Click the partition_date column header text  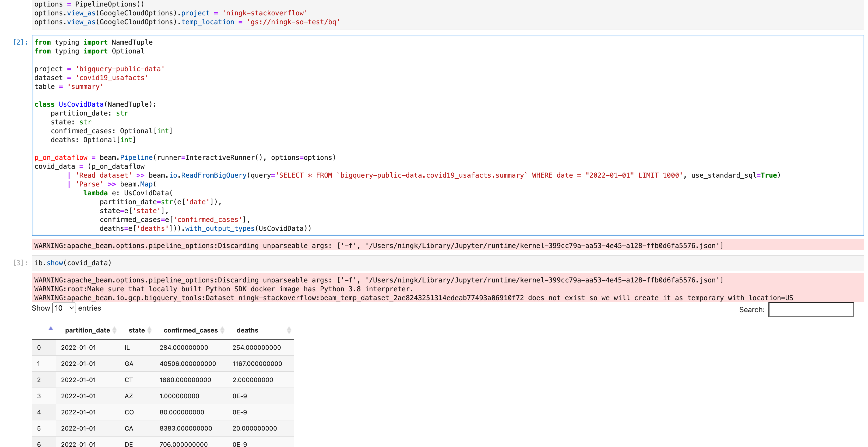[x=87, y=330]
